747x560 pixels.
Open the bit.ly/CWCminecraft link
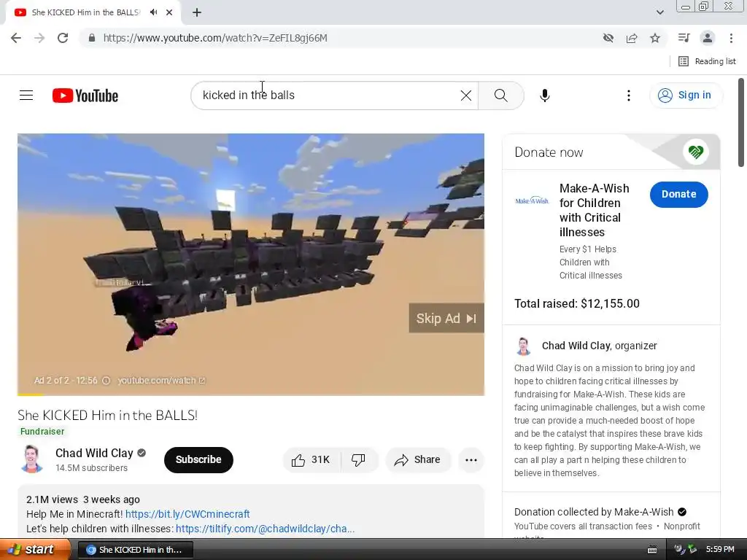(187, 514)
